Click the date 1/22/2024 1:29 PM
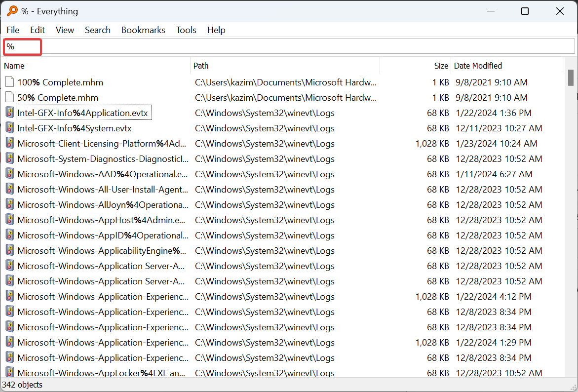The width and height of the screenshot is (578, 392). 494,342
